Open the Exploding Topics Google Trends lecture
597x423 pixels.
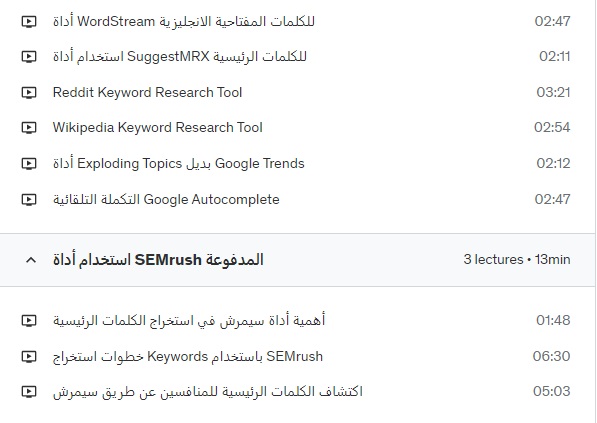point(179,164)
